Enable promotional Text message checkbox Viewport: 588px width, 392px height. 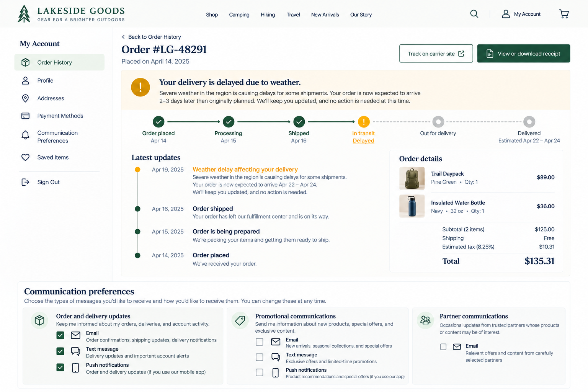coord(260,357)
